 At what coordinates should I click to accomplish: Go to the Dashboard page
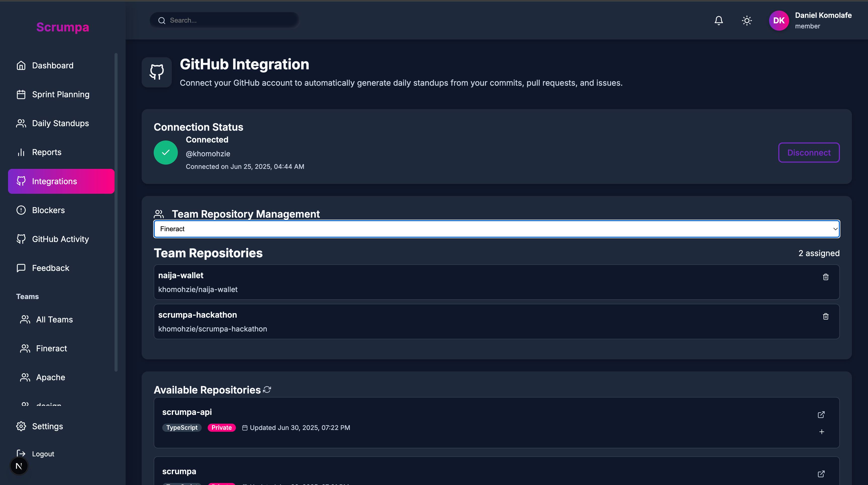click(52, 65)
